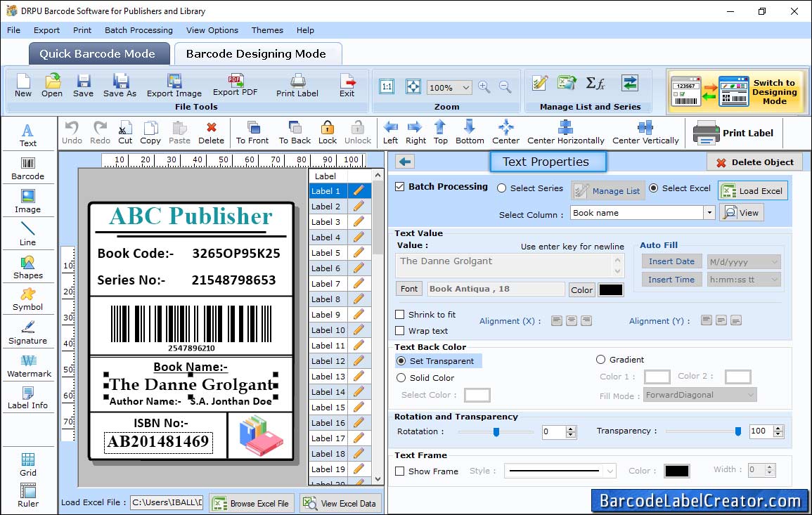The width and height of the screenshot is (812, 515).
Task: Center Horizontally the selected object
Action: [x=565, y=133]
